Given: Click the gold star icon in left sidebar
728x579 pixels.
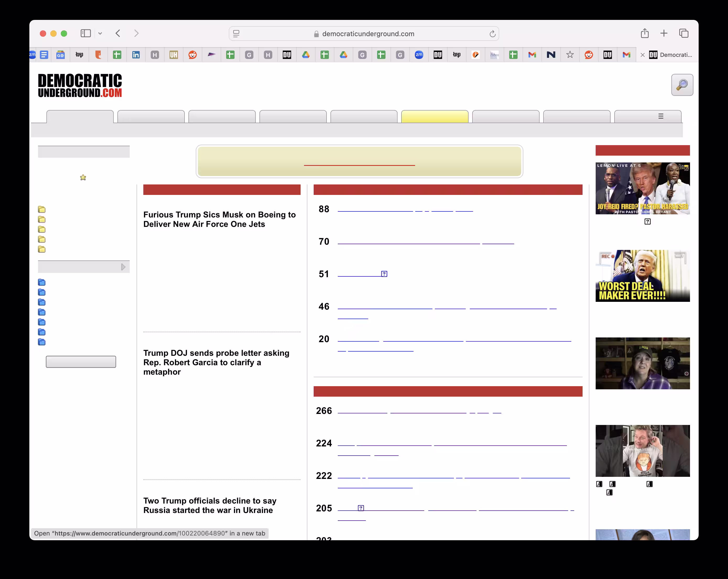Looking at the screenshot, I should click(x=83, y=178).
